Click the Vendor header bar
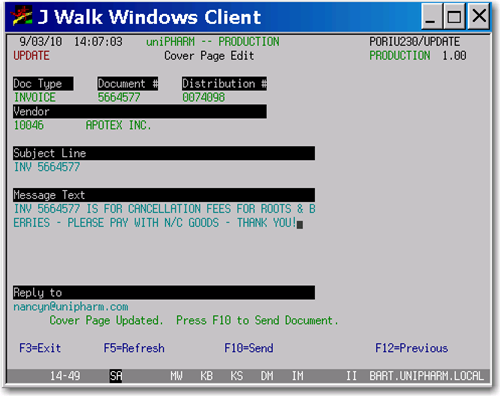Image resolution: width=500 pixels, height=396 pixels. coord(140,111)
